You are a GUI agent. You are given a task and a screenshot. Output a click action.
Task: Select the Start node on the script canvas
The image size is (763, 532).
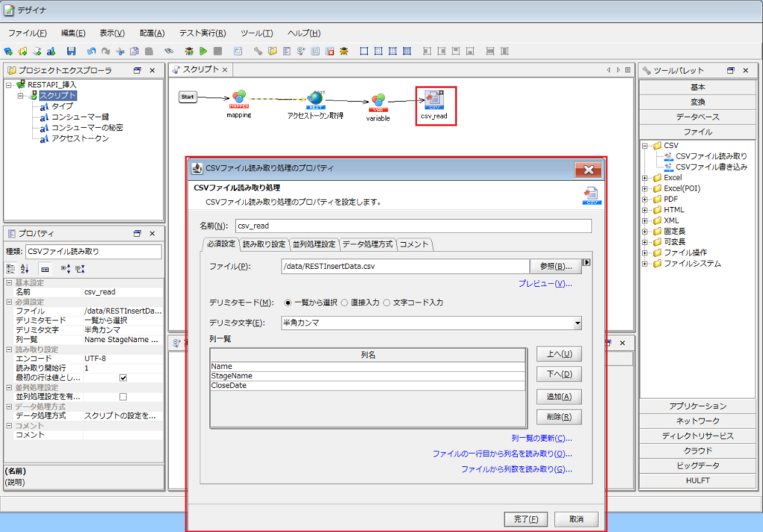click(x=188, y=97)
